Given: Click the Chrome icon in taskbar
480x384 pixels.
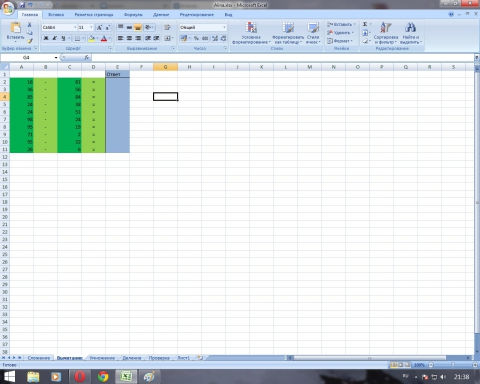Looking at the screenshot, I should [x=103, y=377].
